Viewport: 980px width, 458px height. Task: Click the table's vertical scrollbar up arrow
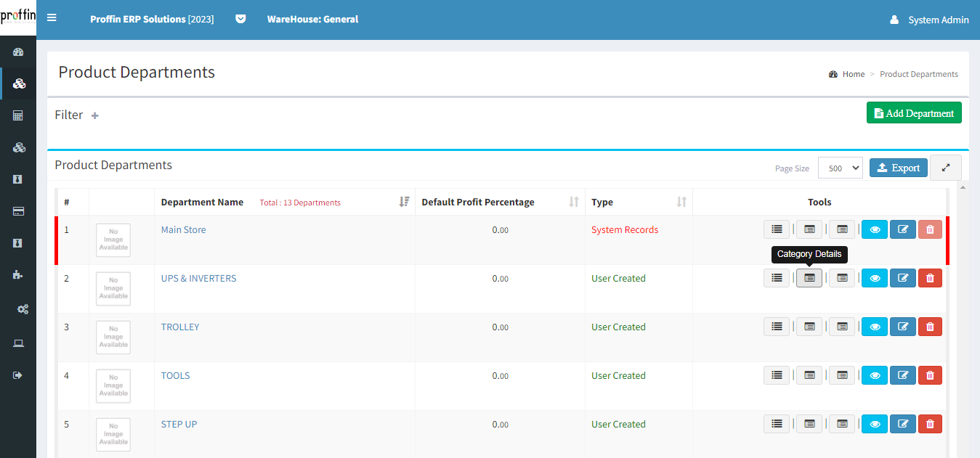click(963, 187)
